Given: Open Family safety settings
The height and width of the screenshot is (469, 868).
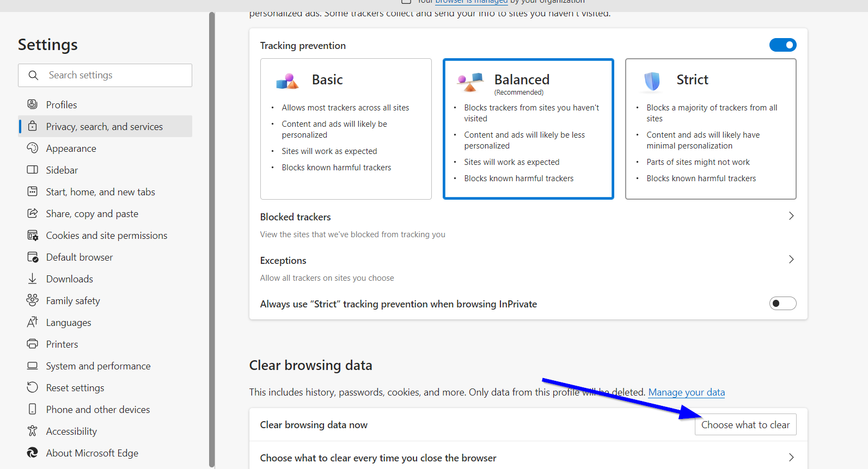Looking at the screenshot, I should click(105, 300).
